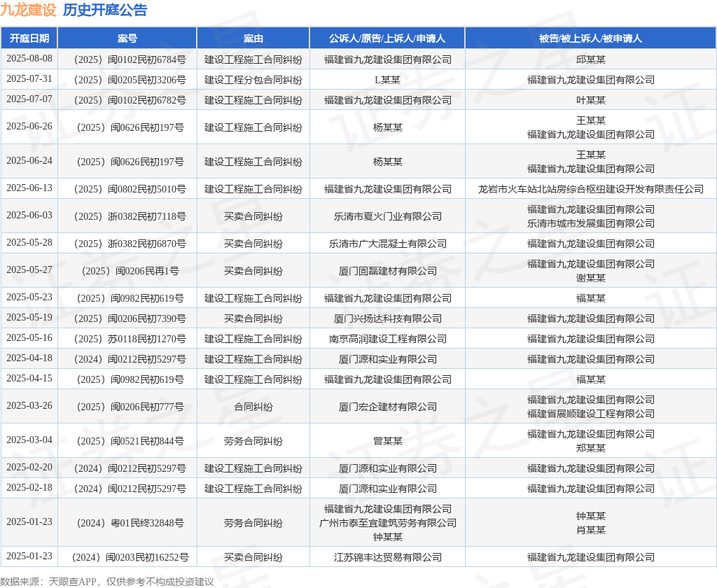
Task: Click the date 2025-05-16
Action: click(29, 338)
